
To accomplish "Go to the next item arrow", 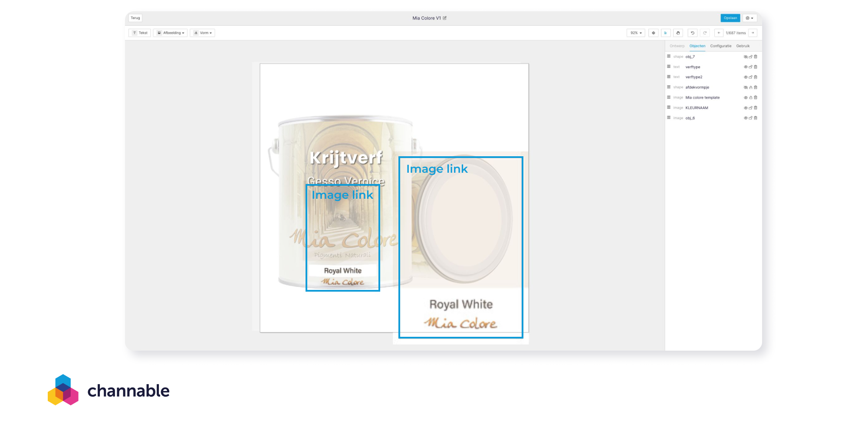I will tap(753, 33).
